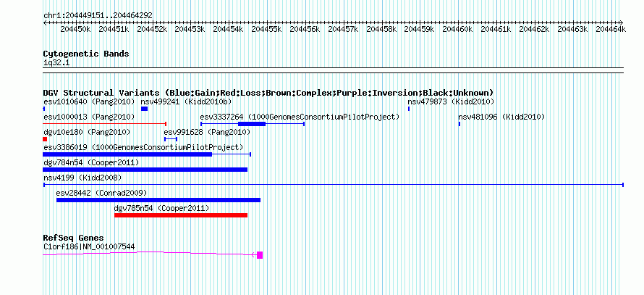Click the 204450k ruler tick label
This screenshot has width=644, height=295.
(75, 29)
